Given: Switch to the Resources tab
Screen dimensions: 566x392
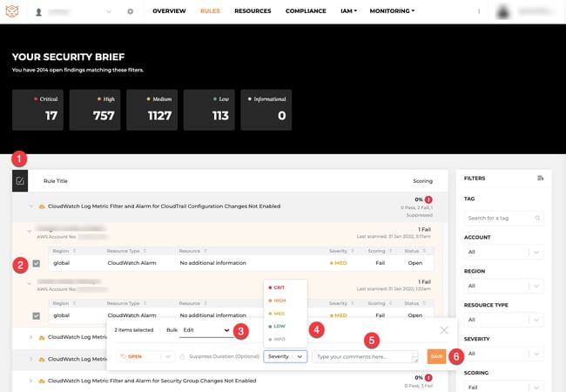Looking at the screenshot, I should coord(253,11).
